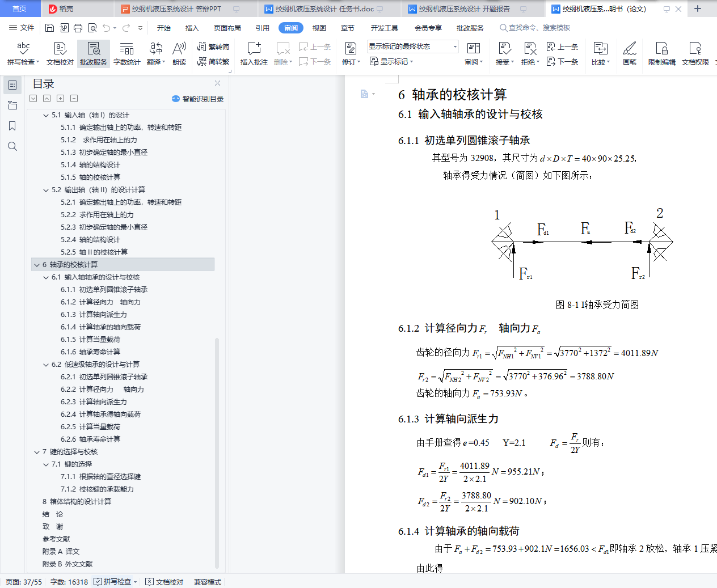Open the 文件 menu
Image resolution: width=717 pixels, height=588 pixels.
click(22, 28)
